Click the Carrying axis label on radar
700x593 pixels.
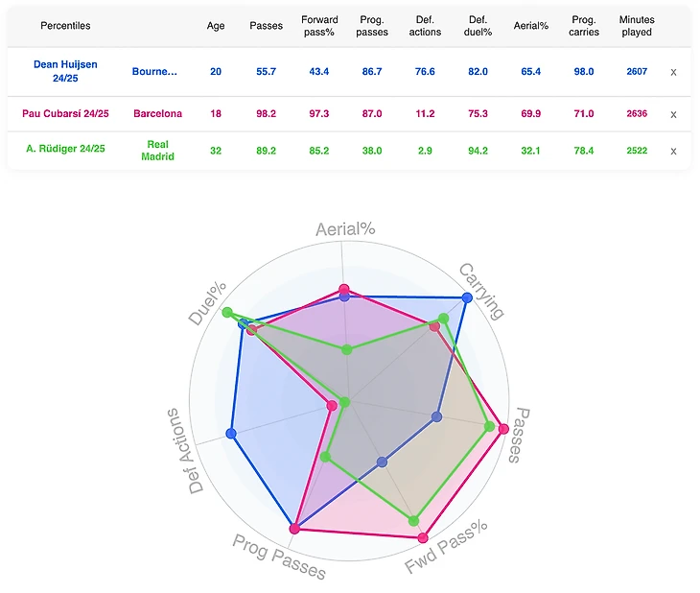pyautogui.click(x=480, y=290)
